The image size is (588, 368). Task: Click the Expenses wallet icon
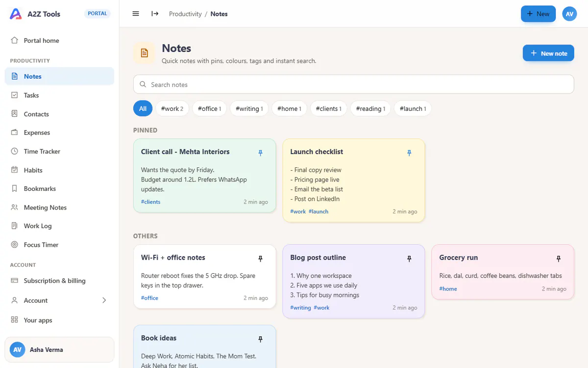coord(14,132)
